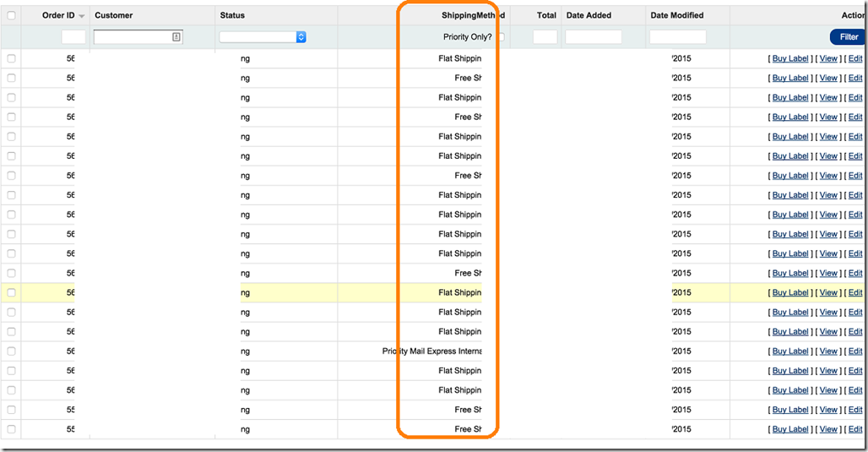Screen dimensions: 868x452
Task: Buy Label for Priority Mail Express International order
Action: click(790, 351)
